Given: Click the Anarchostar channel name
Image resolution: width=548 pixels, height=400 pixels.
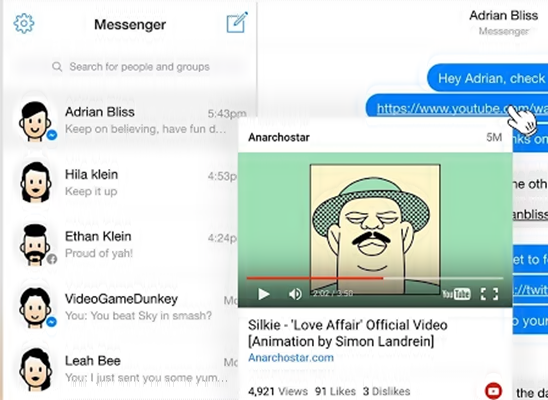Looking at the screenshot, I should [279, 137].
